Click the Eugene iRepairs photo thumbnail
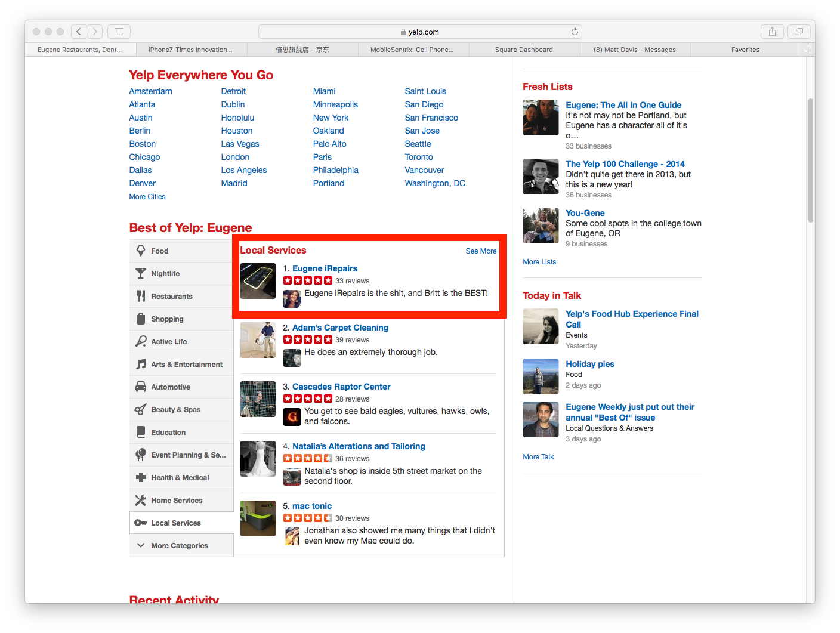 pyautogui.click(x=258, y=281)
